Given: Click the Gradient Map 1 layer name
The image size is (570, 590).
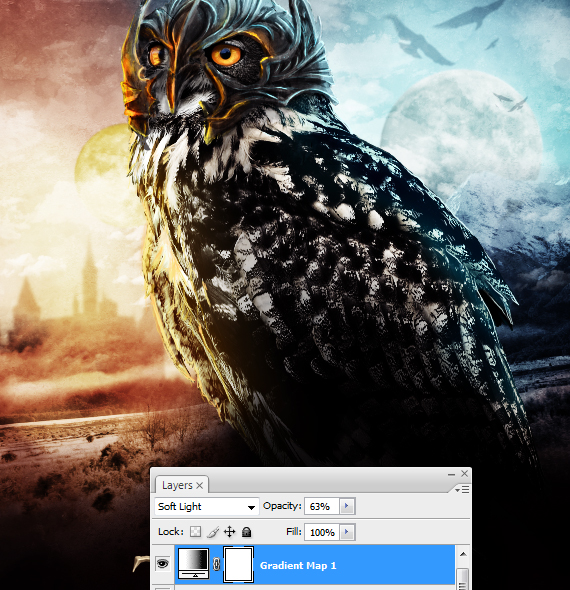Looking at the screenshot, I should coord(298,566).
